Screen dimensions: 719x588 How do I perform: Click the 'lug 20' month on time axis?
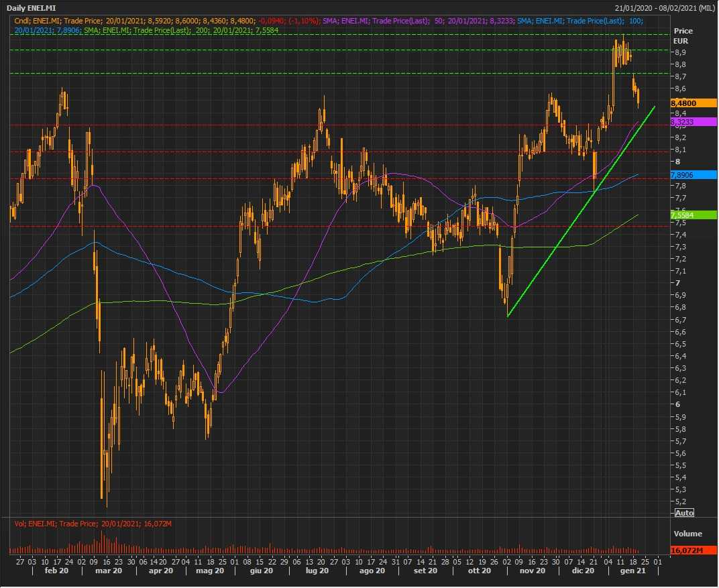tap(316, 571)
